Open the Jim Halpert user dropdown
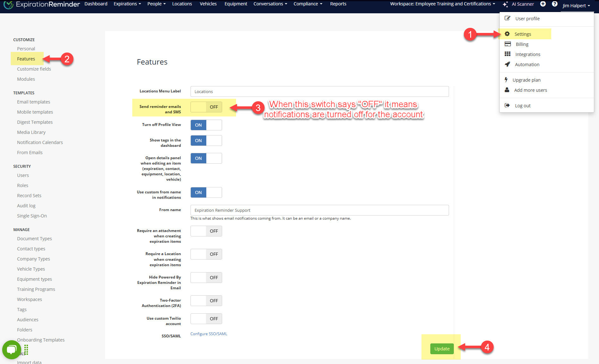Image resolution: width=599 pixels, height=364 pixels. pos(576,6)
